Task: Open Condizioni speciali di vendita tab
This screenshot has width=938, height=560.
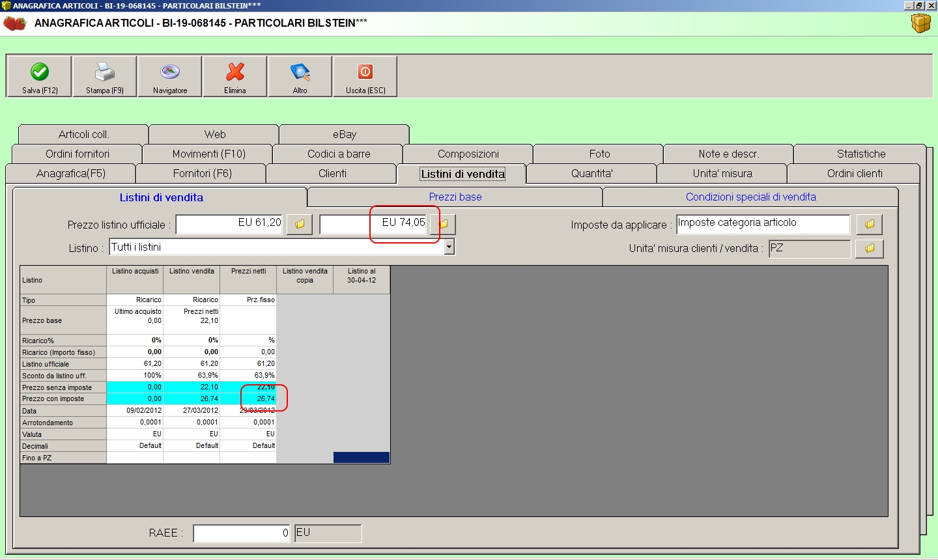Action: coord(750,197)
